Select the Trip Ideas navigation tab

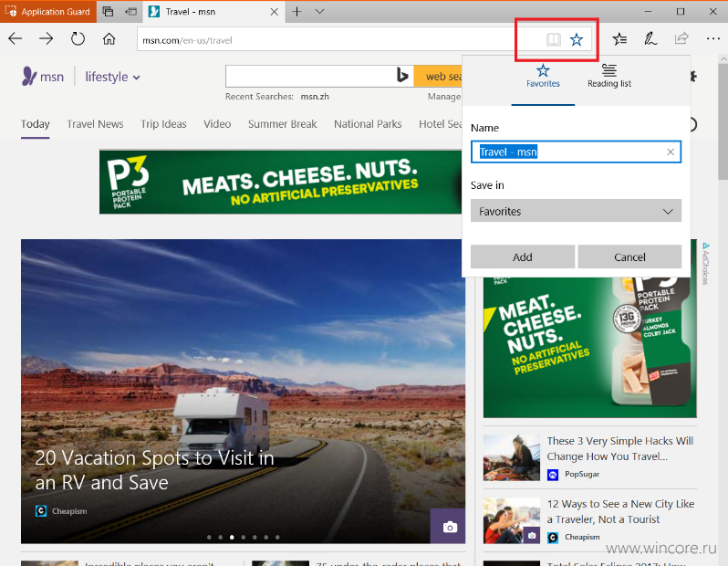(x=163, y=124)
